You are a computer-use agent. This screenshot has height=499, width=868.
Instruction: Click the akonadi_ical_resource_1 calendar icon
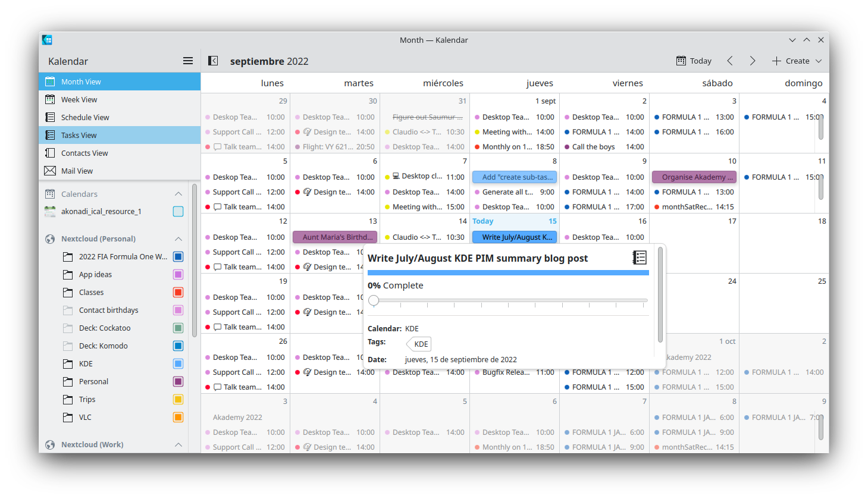click(x=50, y=211)
